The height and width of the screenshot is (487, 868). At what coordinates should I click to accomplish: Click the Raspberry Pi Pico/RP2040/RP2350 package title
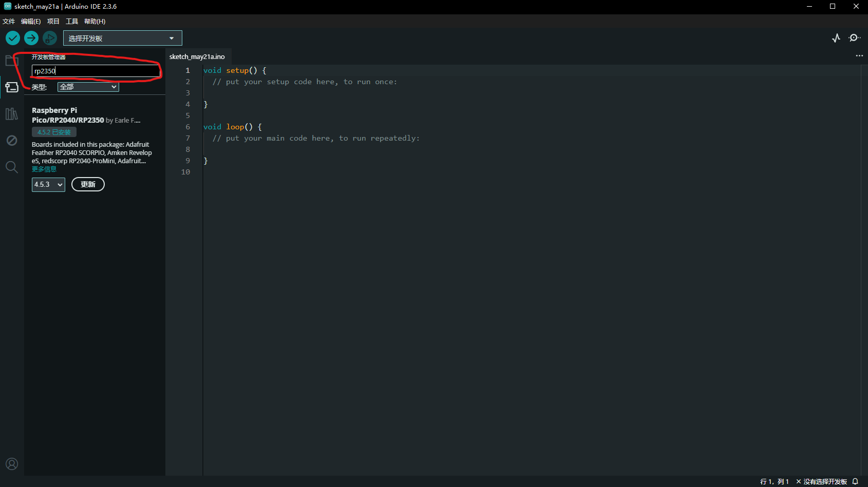click(68, 115)
